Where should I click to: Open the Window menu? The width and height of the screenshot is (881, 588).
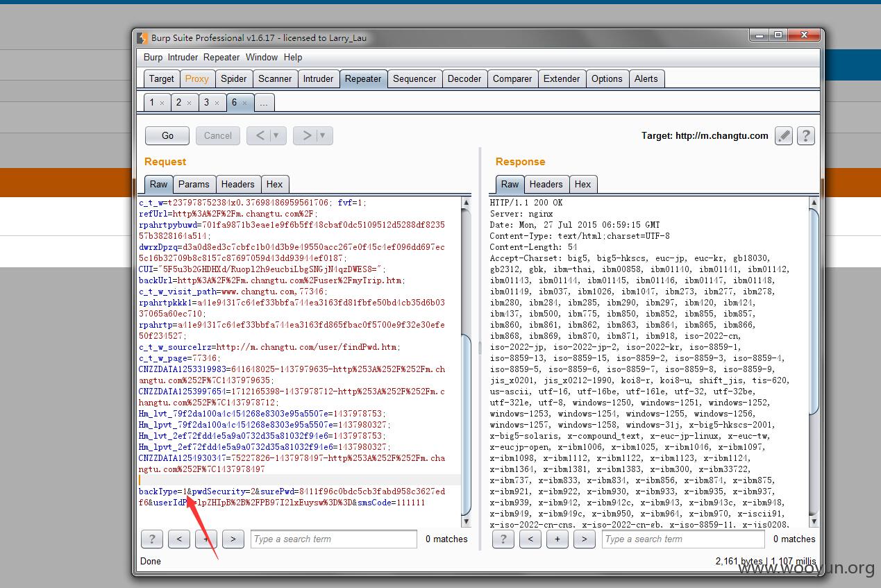tap(262, 58)
